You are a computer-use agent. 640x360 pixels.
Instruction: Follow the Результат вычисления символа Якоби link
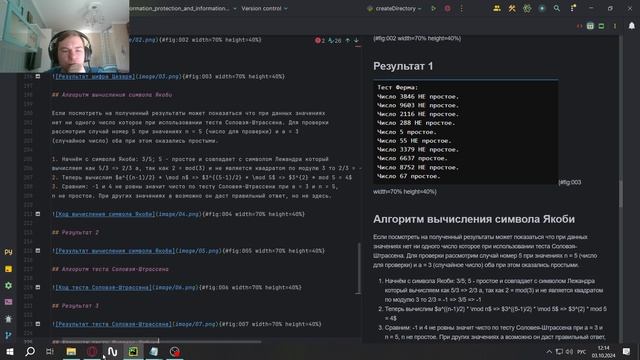[x=115, y=251]
